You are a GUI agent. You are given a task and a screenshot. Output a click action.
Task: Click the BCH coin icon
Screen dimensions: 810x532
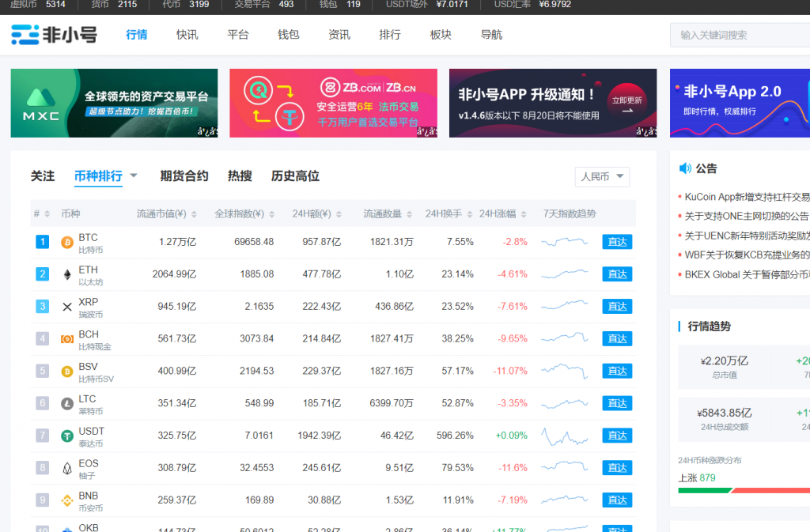click(67, 339)
